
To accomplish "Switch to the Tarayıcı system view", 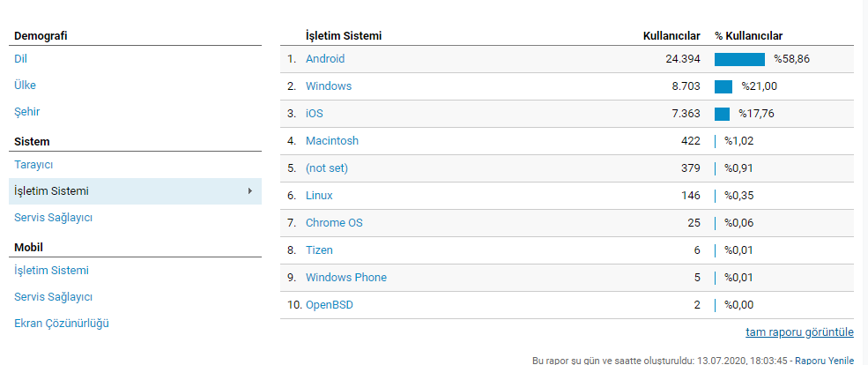I will click(x=33, y=165).
